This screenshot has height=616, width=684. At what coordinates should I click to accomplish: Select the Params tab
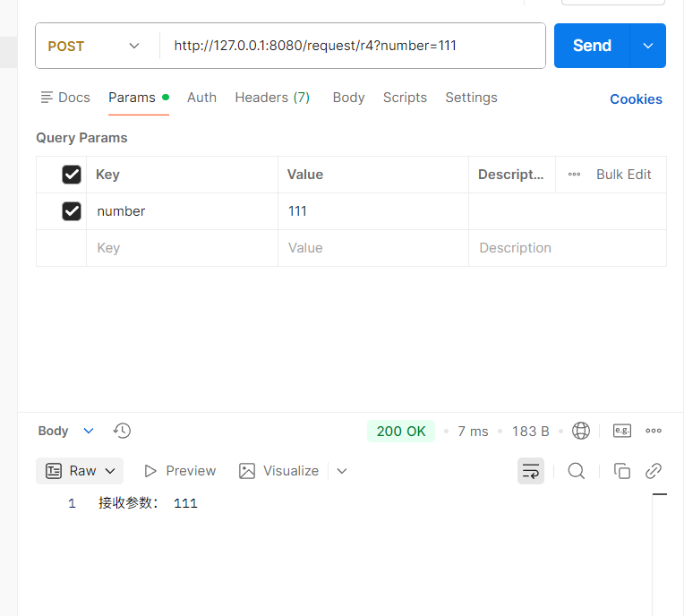pyautogui.click(x=139, y=98)
